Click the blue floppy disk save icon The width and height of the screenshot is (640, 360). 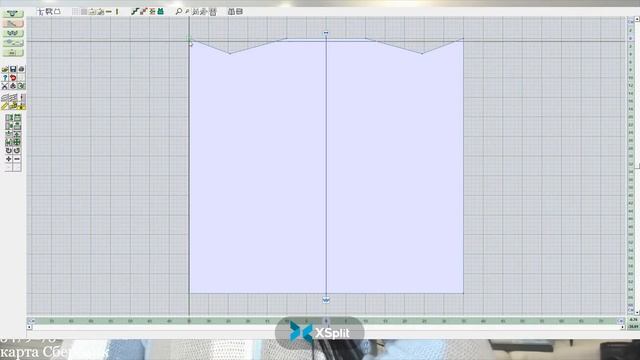coord(13,69)
